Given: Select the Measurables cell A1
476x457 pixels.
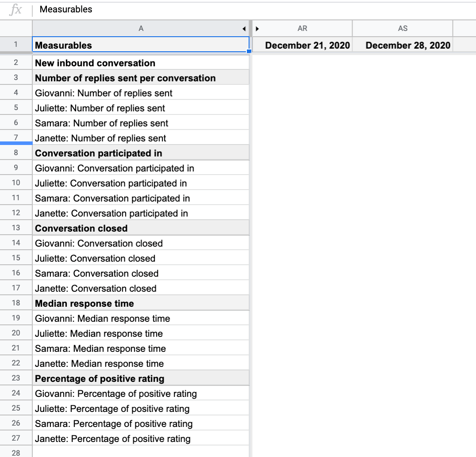Looking at the screenshot, I should (x=141, y=45).
